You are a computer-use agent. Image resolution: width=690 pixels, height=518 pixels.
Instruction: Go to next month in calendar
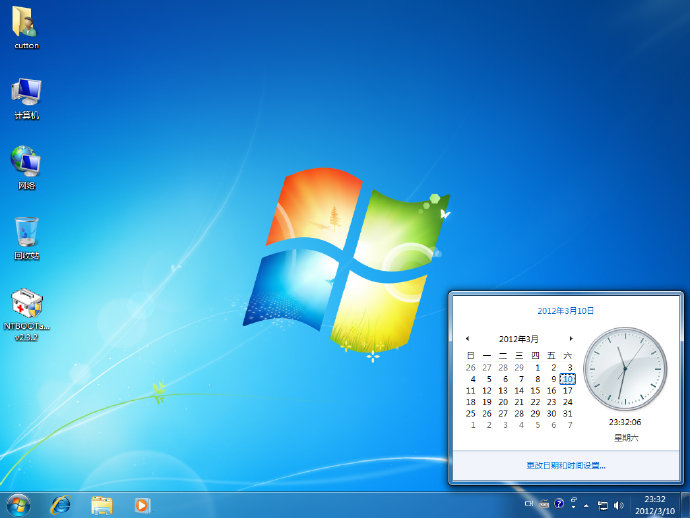pyautogui.click(x=571, y=338)
